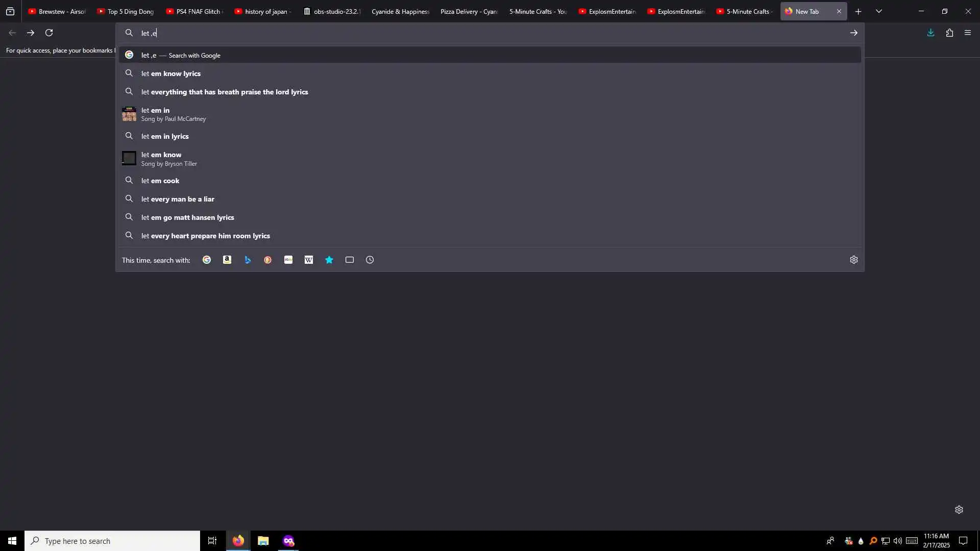Expand the list all tabs chevron
980x551 pixels.
(x=878, y=11)
